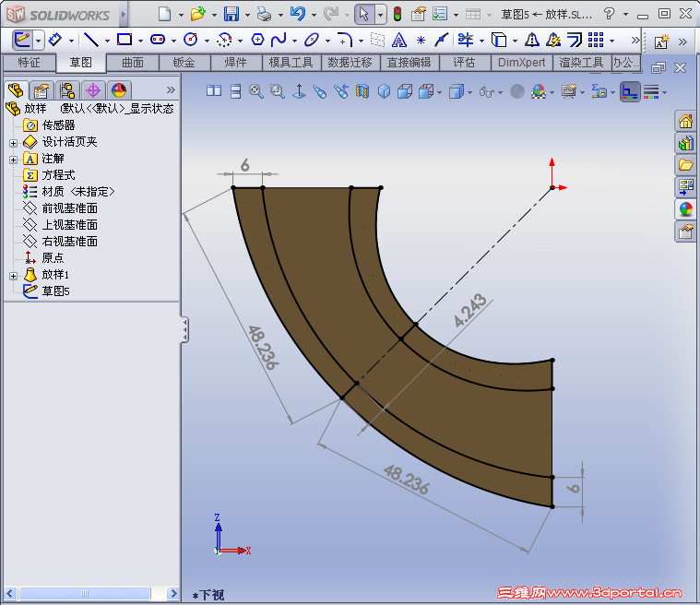
Task: Select the Rectangle sketch tool
Action: tap(125, 41)
